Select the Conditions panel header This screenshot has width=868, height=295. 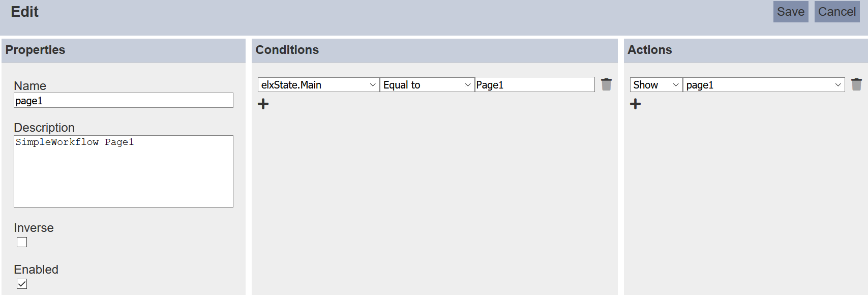click(287, 50)
